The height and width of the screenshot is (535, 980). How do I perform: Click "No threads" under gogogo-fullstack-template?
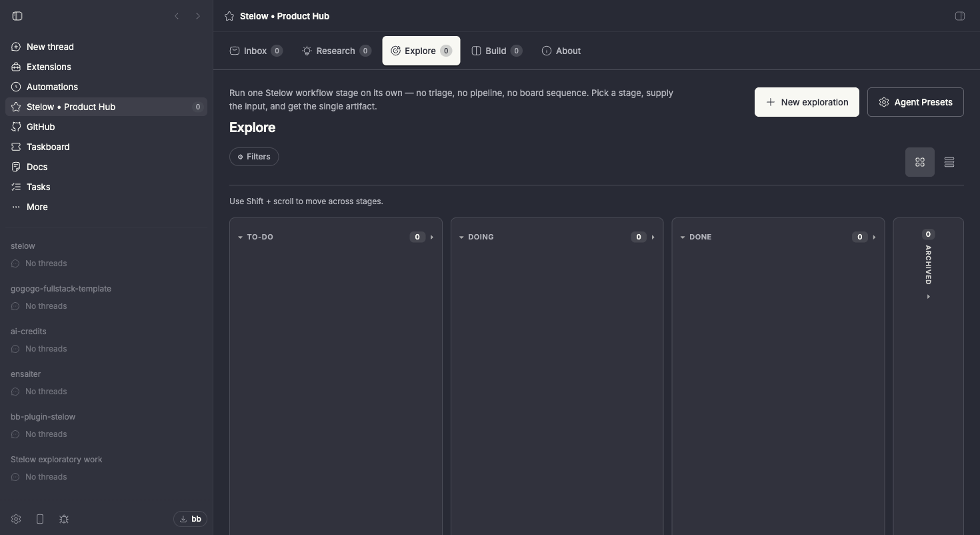tap(46, 306)
